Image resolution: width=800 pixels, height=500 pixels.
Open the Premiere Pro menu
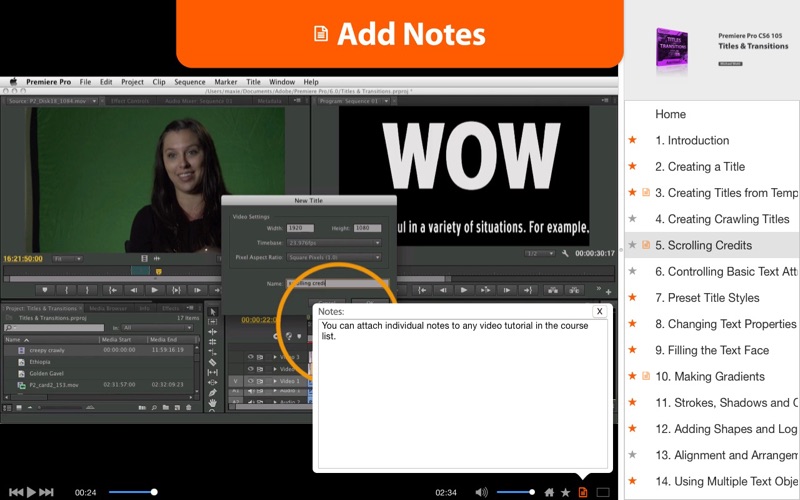tap(48, 82)
